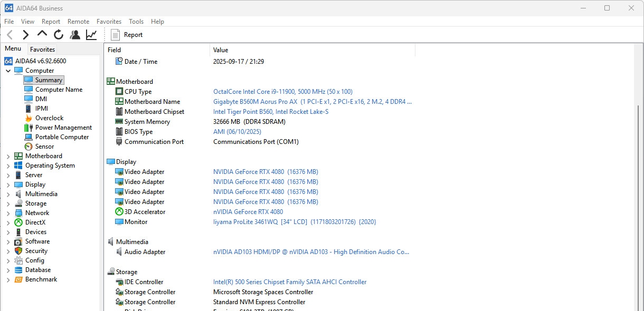
Task: Collapse the Computer tree node
Action: [x=8, y=71]
